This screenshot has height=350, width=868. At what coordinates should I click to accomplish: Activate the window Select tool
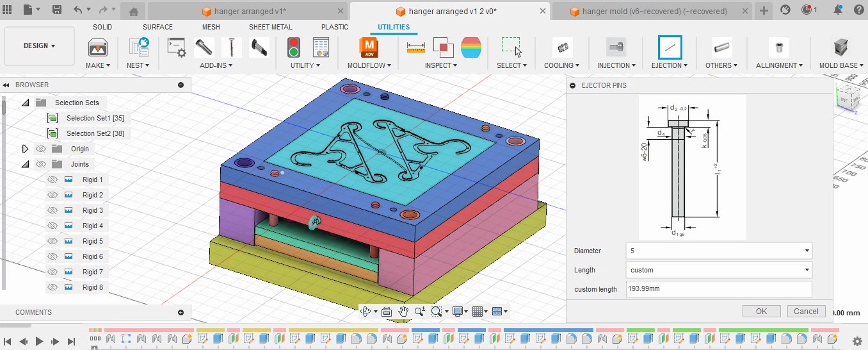pos(511,47)
